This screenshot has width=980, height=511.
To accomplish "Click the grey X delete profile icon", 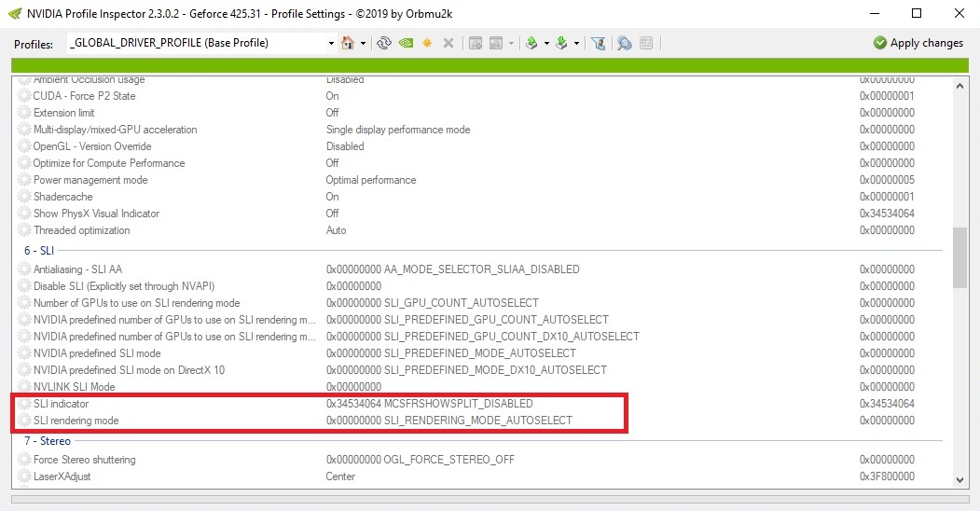I will pos(449,43).
